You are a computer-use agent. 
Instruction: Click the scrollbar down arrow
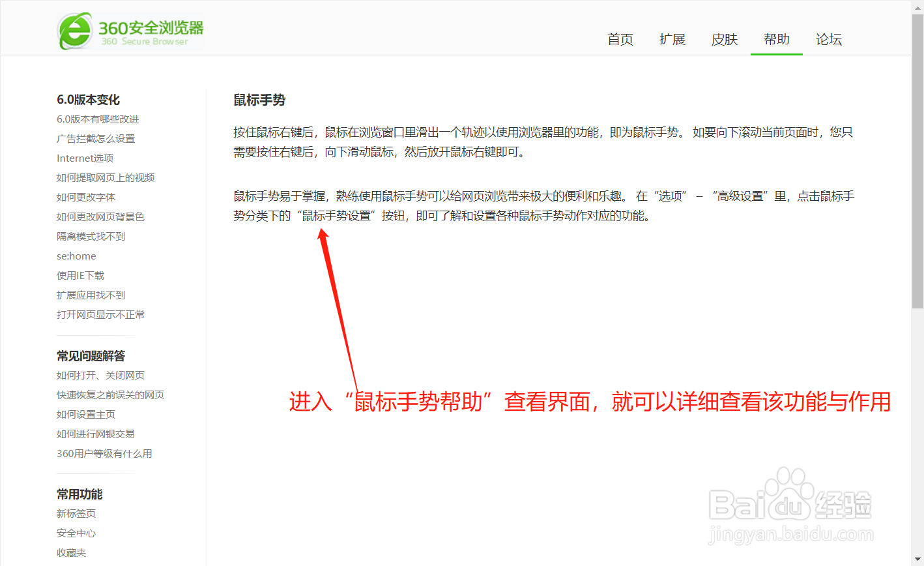pyautogui.click(x=918, y=559)
